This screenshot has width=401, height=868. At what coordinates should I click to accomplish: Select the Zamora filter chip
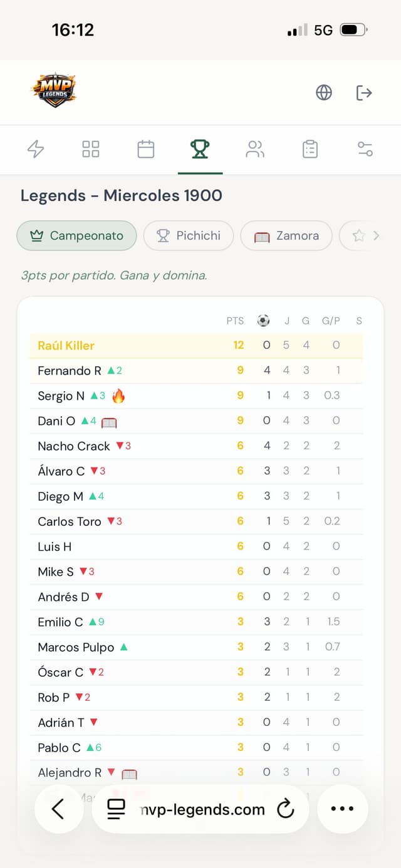[286, 236]
